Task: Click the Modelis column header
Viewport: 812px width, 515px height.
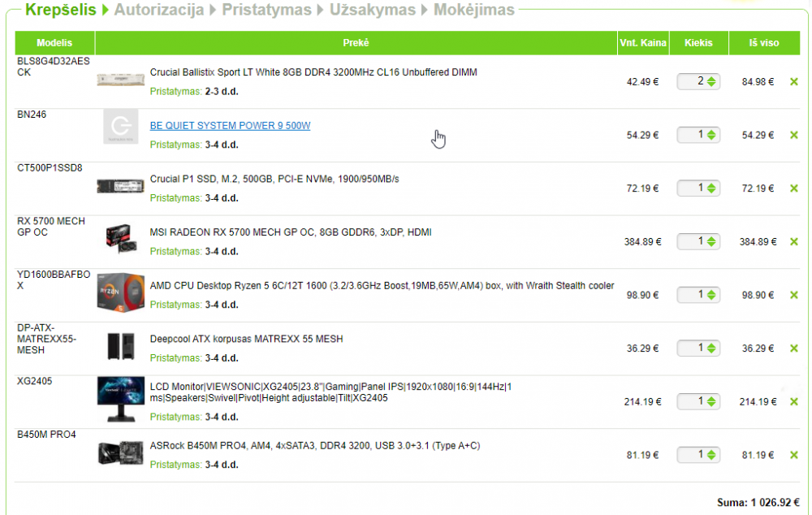Action: pyautogui.click(x=54, y=43)
